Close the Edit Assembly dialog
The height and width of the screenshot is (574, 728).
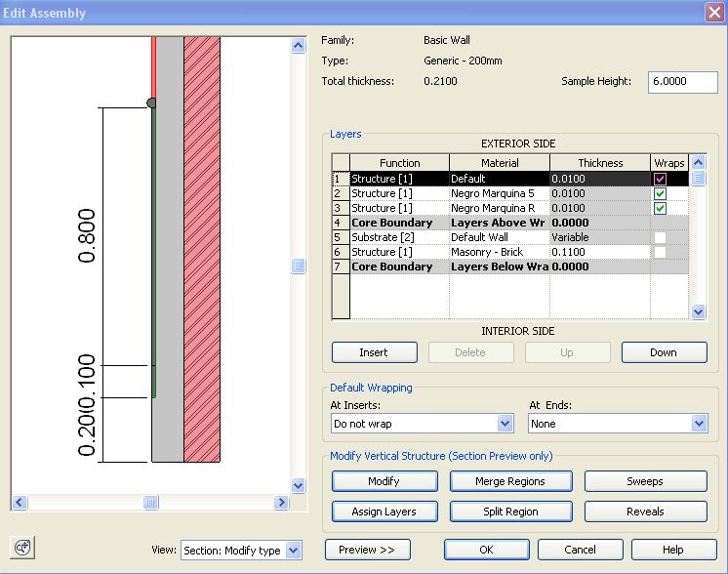pos(712,13)
